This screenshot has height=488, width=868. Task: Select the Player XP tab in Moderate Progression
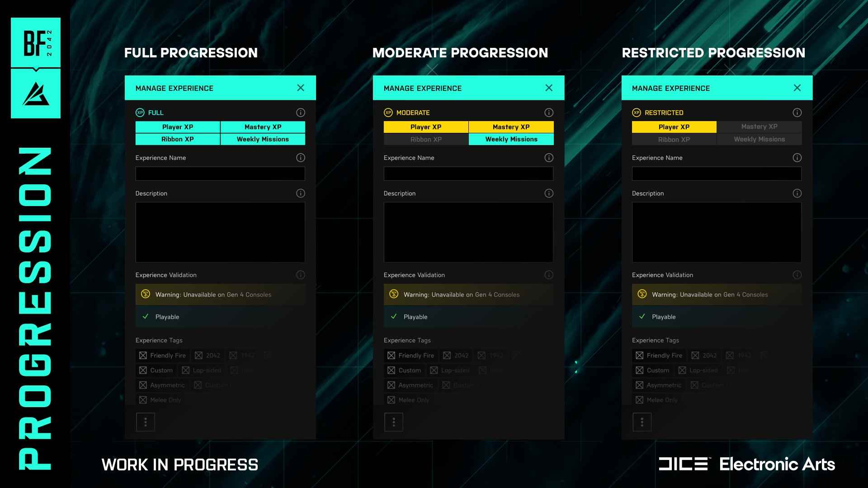pos(426,127)
